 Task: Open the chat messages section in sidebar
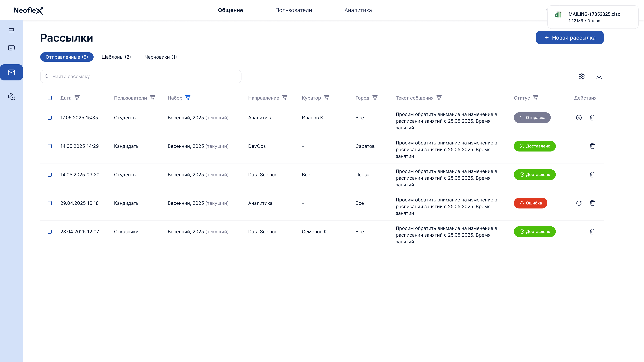pos(12,48)
